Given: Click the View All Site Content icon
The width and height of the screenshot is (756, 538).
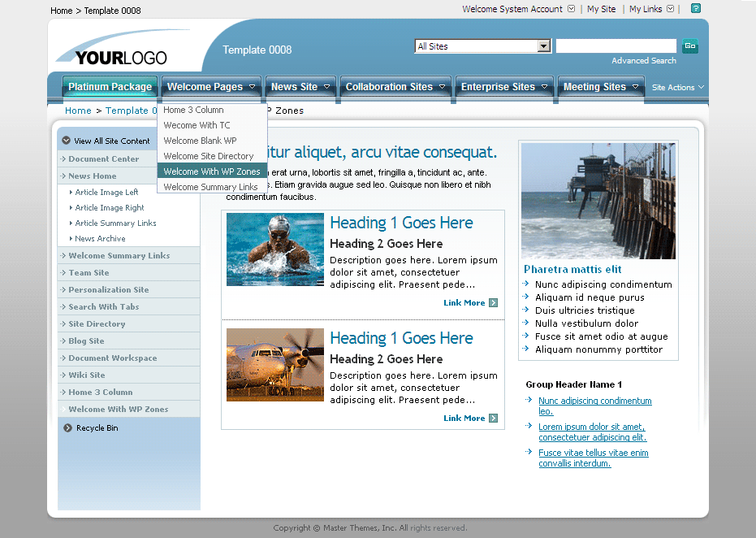Looking at the screenshot, I should click(x=66, y=139).
